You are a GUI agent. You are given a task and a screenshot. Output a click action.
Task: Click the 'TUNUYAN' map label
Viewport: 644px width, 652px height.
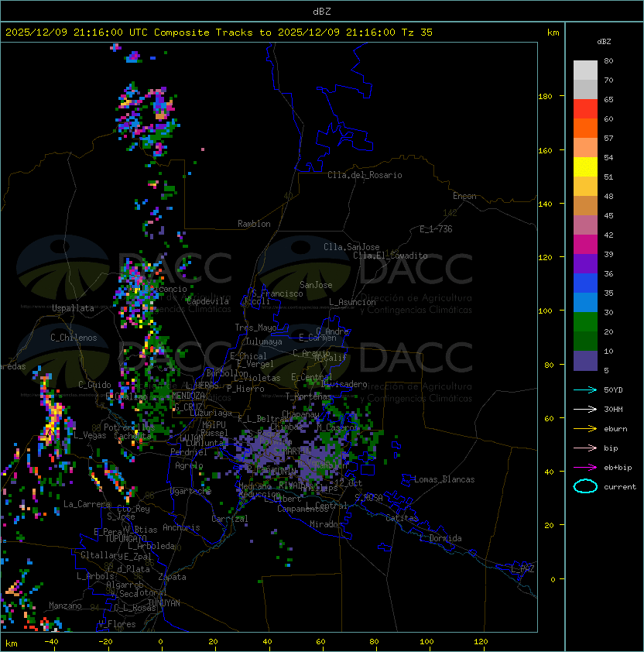click(164, 603)
